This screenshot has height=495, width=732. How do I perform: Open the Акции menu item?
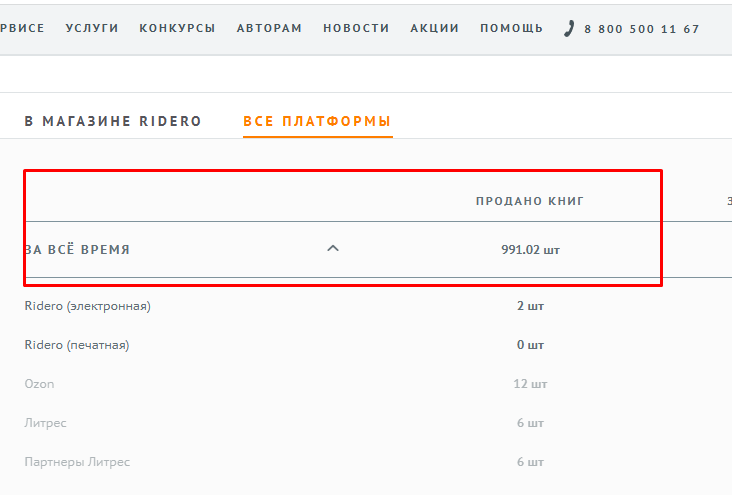pyautogui.click(x=435, y=28)
